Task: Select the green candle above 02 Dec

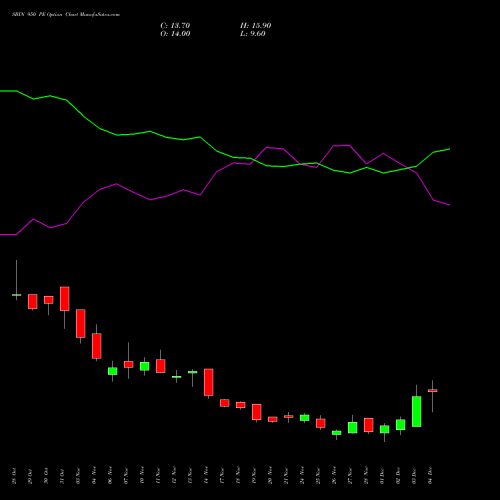Action: pyautogui.click(x=401, y=425)
